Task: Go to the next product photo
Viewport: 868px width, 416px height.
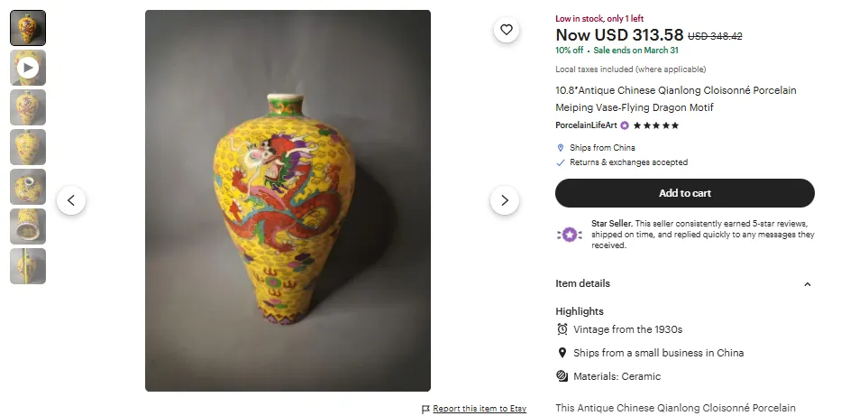Action: pyautogui.click(x=505, y=200)
